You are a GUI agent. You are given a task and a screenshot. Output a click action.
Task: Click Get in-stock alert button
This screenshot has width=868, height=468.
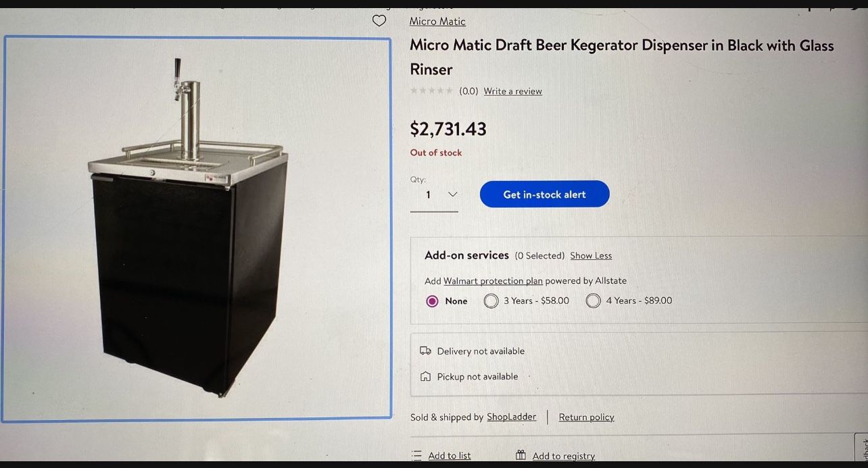pos(544,194)
